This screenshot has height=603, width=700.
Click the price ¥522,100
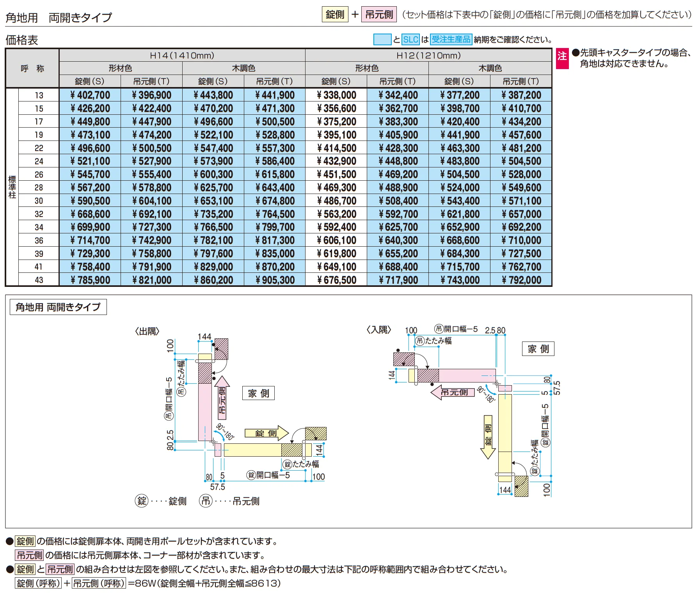click(x=213, y=135)
